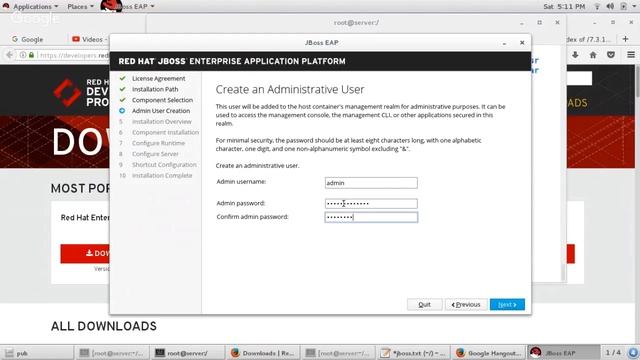Click the clock showing Sat 5:11 PM
Screen dimensions: 640x360
[564, 7]
